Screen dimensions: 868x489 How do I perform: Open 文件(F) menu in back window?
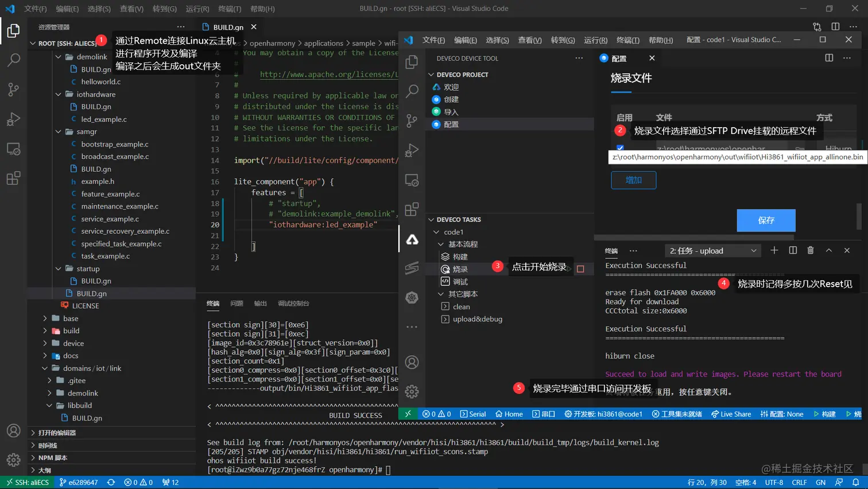click(35, 9)
